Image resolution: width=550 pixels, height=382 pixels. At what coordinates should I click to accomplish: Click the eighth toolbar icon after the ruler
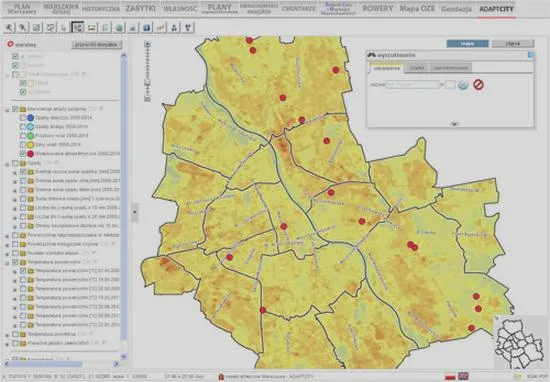coord(105,27)
